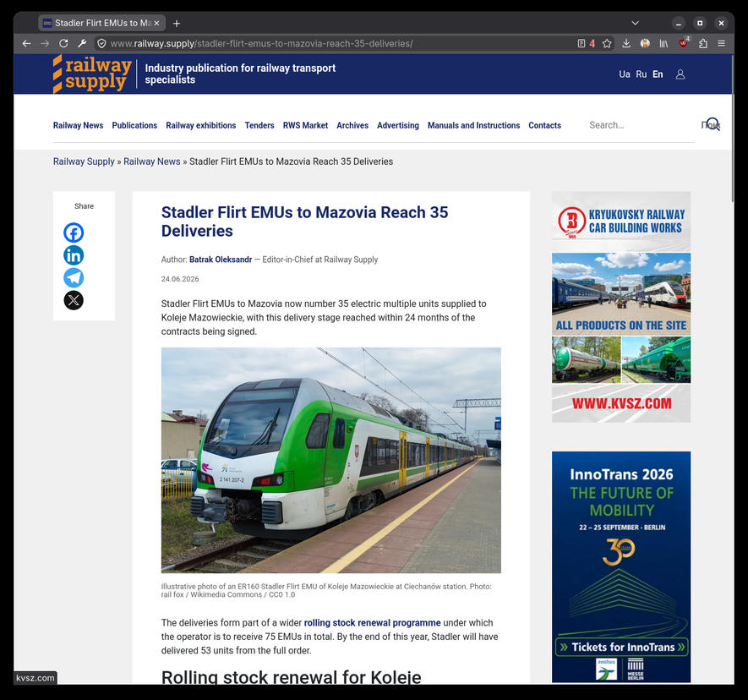
Task: Open the Contacts page
Action: (x=545, y=125)
